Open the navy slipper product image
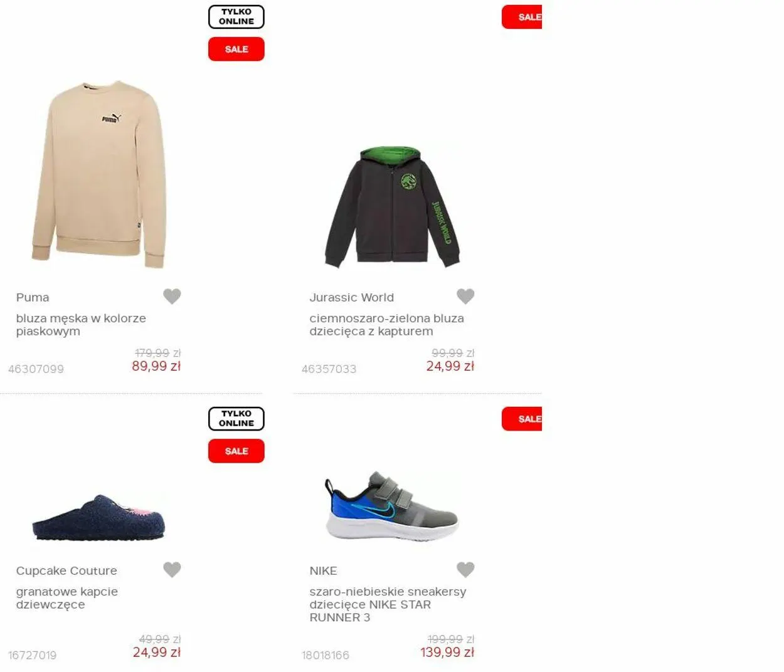This screenshot has width=784, height=672. click(98, 518)
